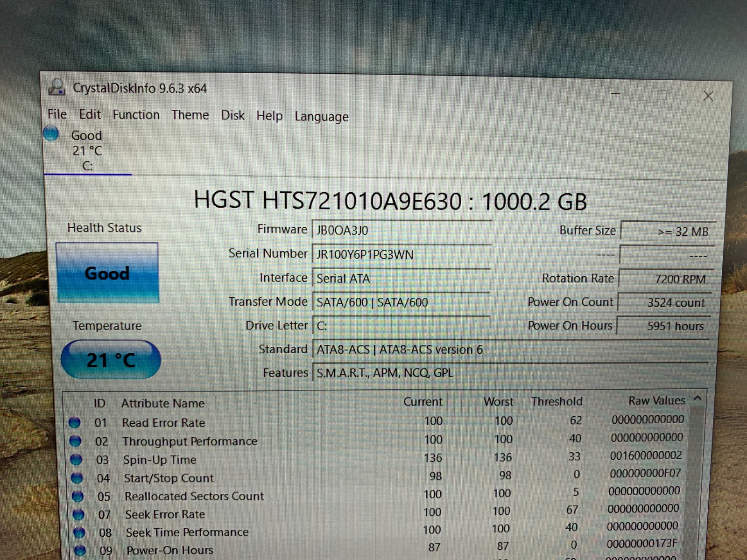Click the Health Status label
The height and width of the screenshot is (560, 747).
pos(104,228)
